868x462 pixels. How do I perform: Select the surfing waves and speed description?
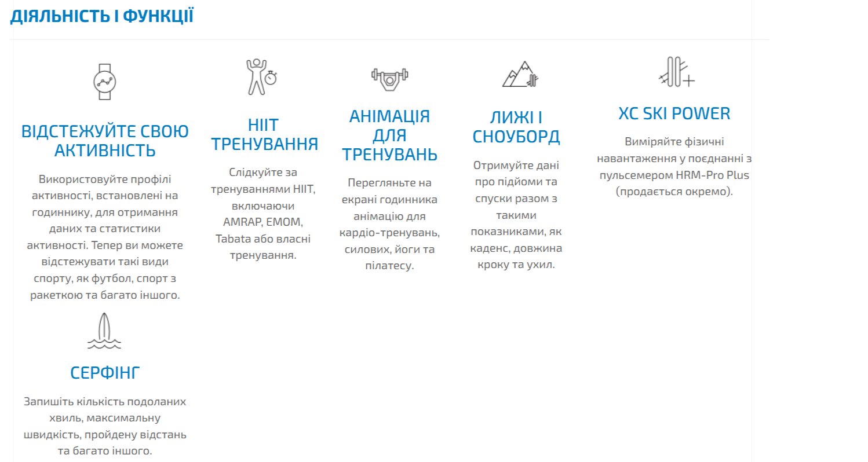105,426
